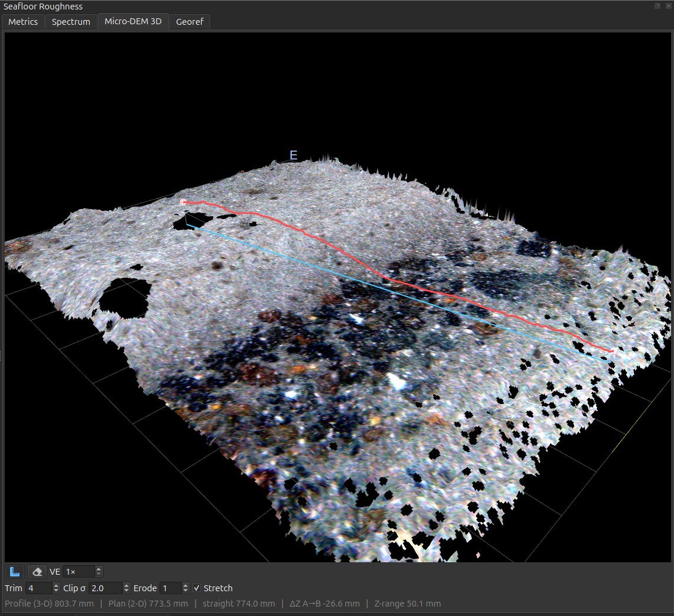Close the Seafloor Roughness panel

point(668,5)
